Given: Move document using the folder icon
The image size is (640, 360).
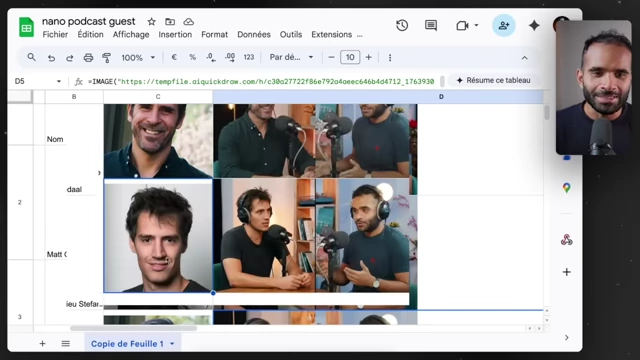Looking at the screenshot, I should pos(170,22).
